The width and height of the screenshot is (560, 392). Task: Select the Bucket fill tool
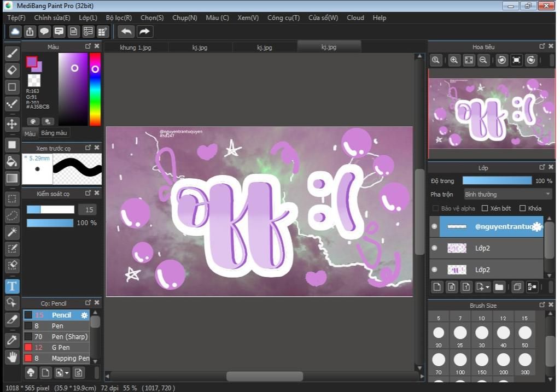click(12, 161)
